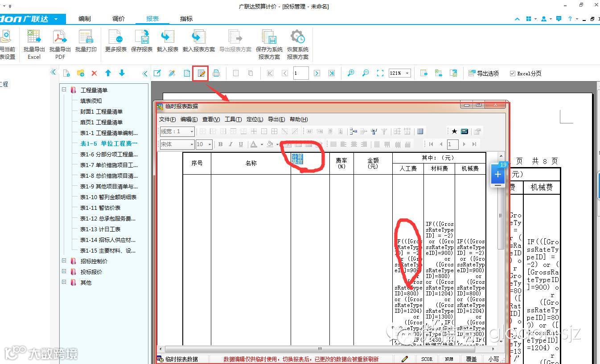Open the font color dropdown beside the A
The height and width of the screenshot is (364, 600).
tap(262, 144)
